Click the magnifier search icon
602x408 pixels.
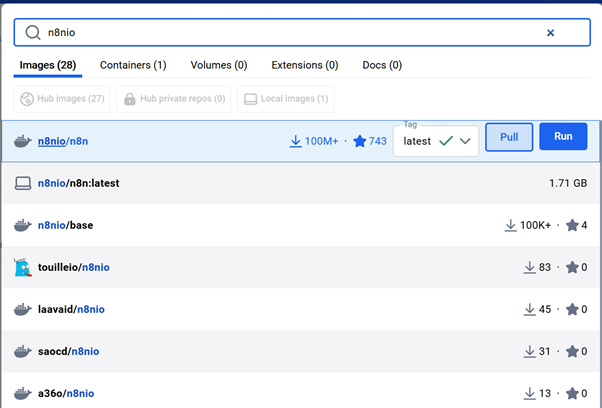pyautogui.click(x=33, y=33)
